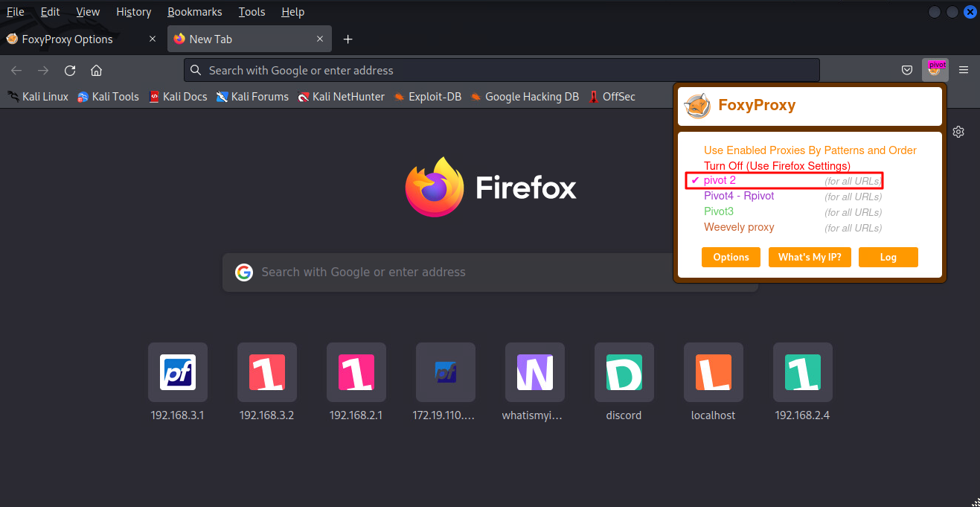Click the FoxyProxy Options button
Viewport: 980px width, 507px height.
(731, 257)
